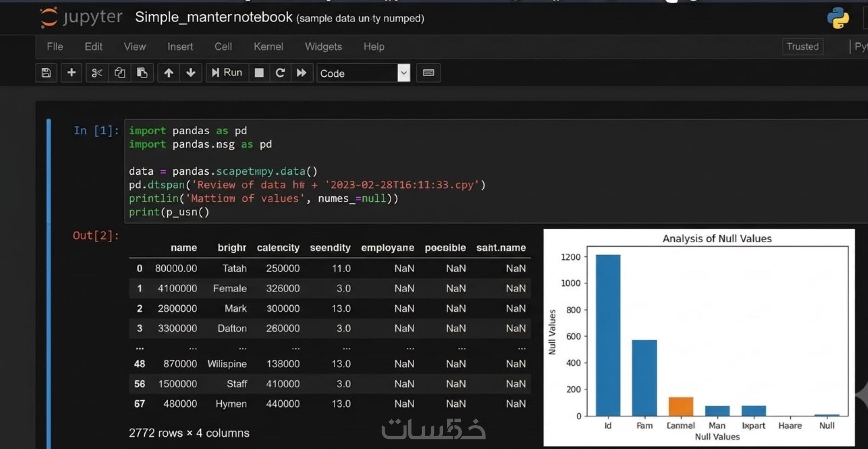Click the '2772 rows × 4 columns' summary
Screen dimensions: 868x449
coord(189,433)
